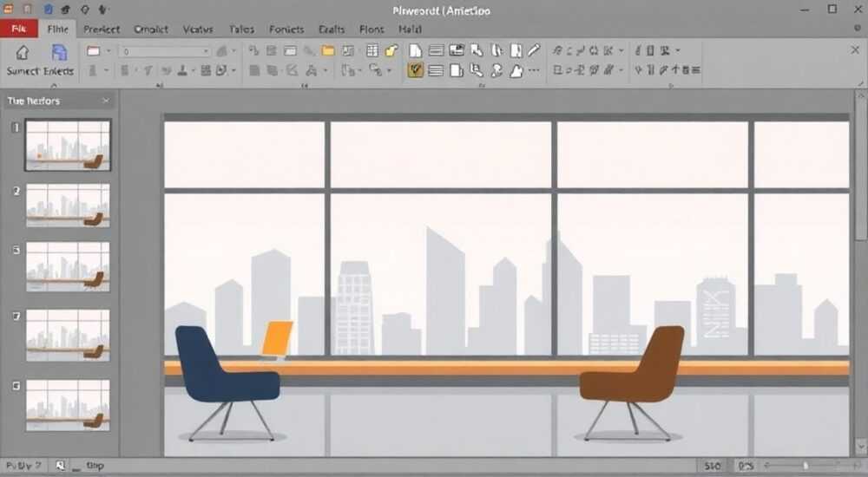The width and height of the screenshot is (868, 477).
Task: Click the small icon beside PuDy 7 in status bar
Action: [x=61, y=466]
